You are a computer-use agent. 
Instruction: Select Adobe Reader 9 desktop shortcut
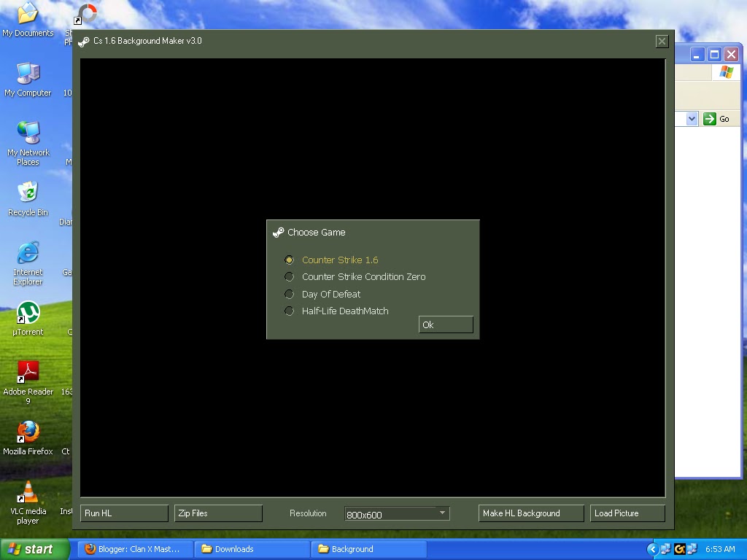[x=28, y=383]
